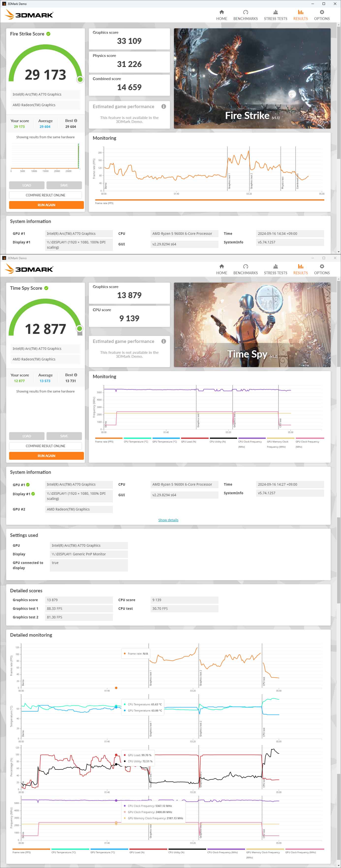The height and width of the screenshot is (868, 341).
Task: Click the green checkmark beside Fire Strike Score
Action: pyautogui.click(x=48, y=34)
